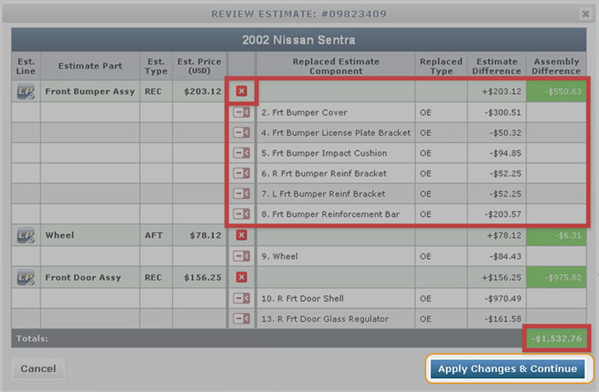Screen dimensions: 599x392
Task: Remove R Frt Bumper Reinf Bracket icon
Action: 241,173
